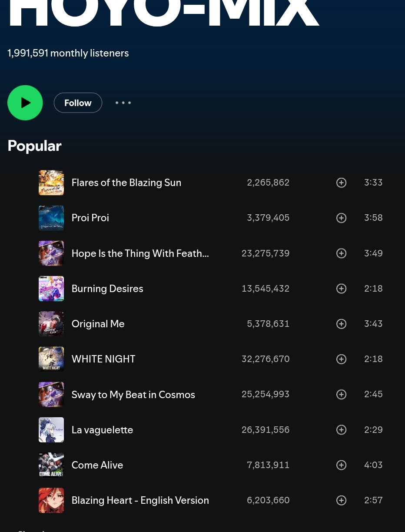Select La vaguelette duration 2:29
The height and width of the screenshot is (532, 405).
373,429
